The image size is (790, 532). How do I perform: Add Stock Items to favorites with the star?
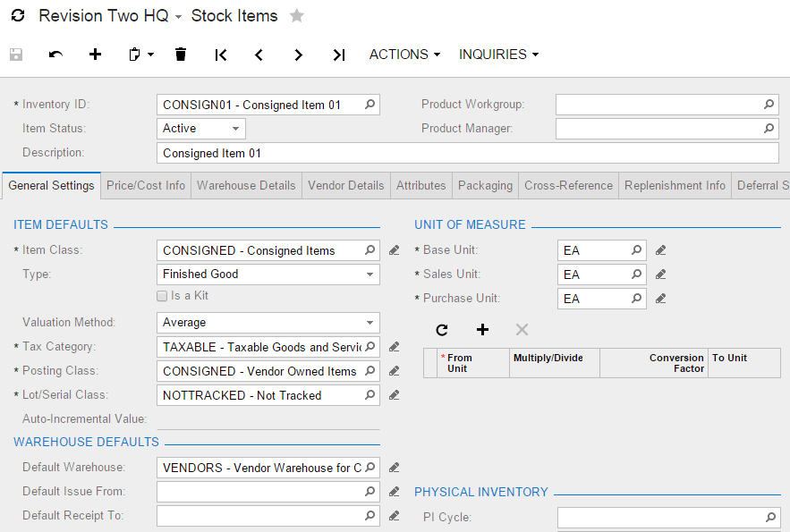pos(297,15)
